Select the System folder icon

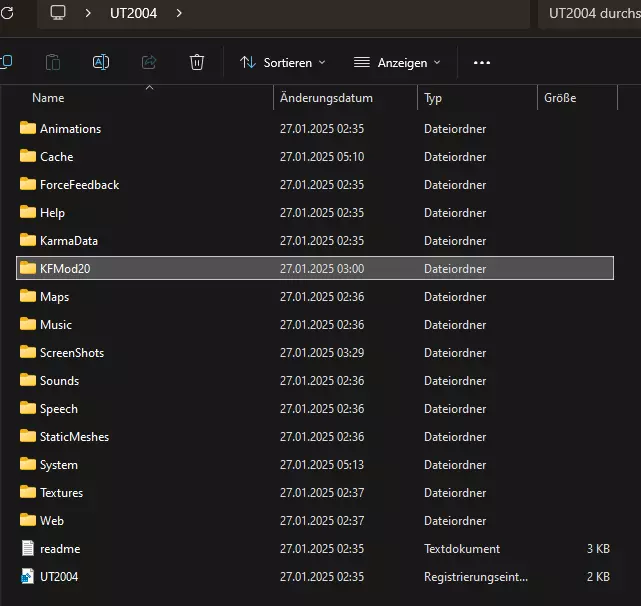click(28, 464)
